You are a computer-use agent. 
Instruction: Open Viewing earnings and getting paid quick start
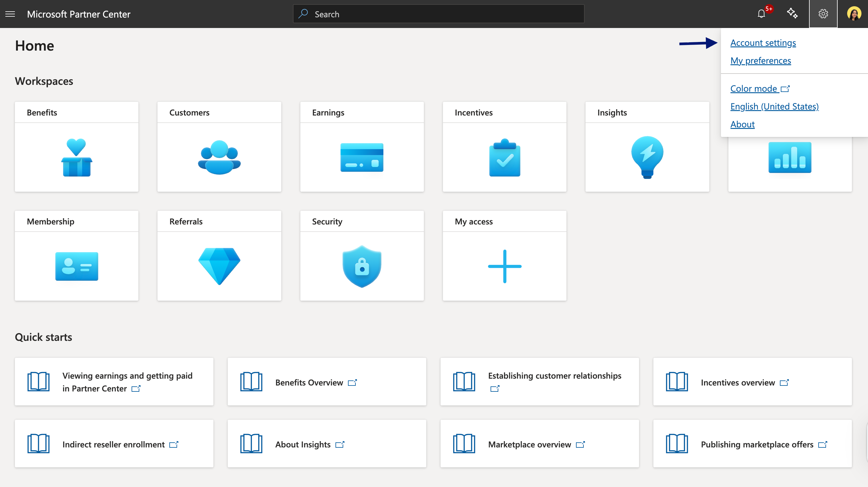click(114, 382)
